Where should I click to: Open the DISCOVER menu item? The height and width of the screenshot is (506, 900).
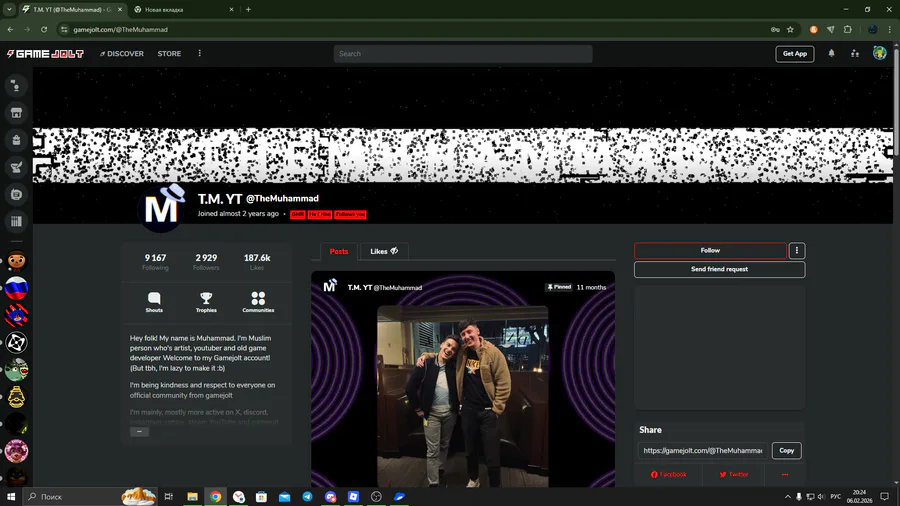pyautogui.click(x=122, y=53)
